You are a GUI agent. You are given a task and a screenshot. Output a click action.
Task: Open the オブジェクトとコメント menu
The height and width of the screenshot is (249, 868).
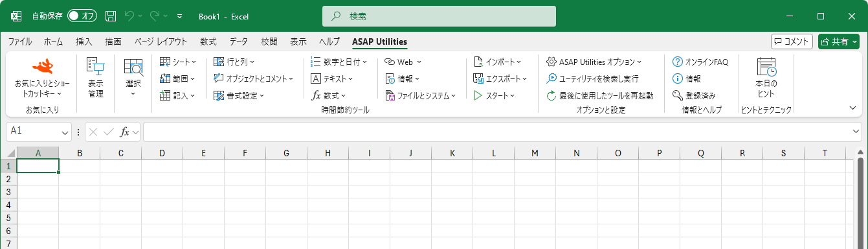253,78
